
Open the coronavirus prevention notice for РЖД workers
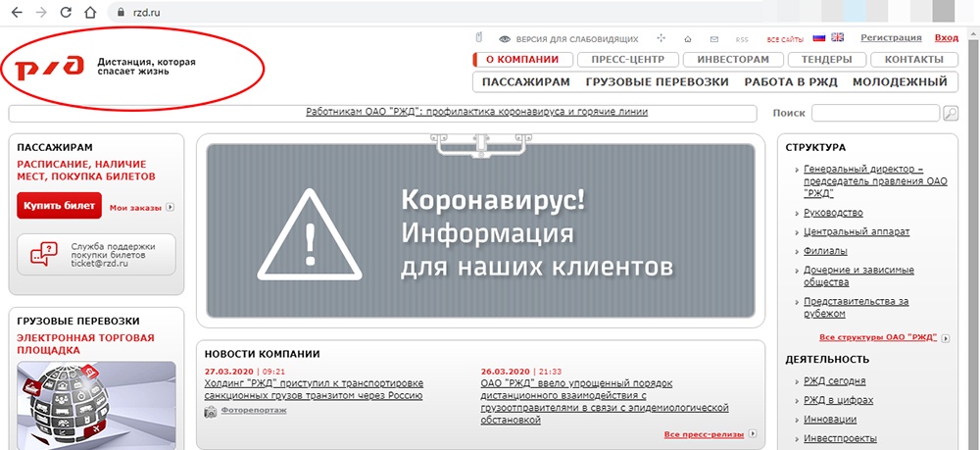(x=477, y=112)
